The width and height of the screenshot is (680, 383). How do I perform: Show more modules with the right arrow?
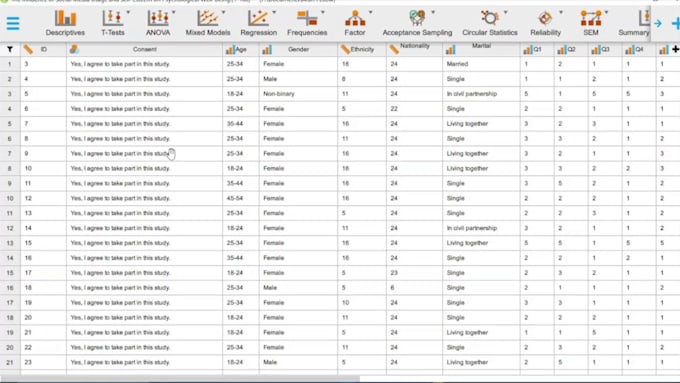(658, 23)
